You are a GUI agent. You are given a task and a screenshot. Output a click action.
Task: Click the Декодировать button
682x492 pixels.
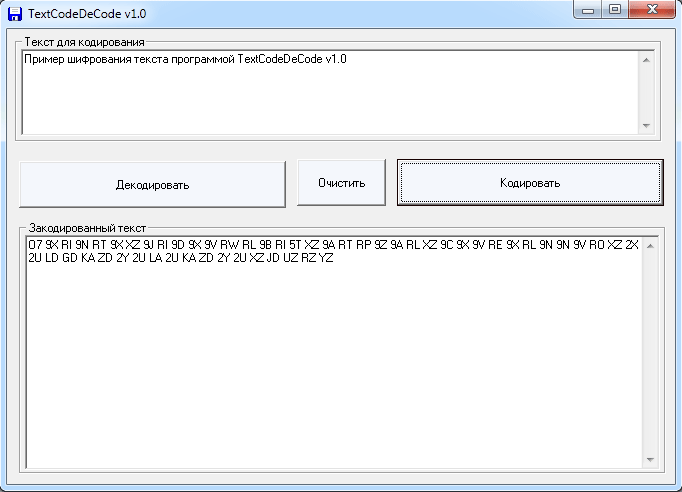[152, 184]
